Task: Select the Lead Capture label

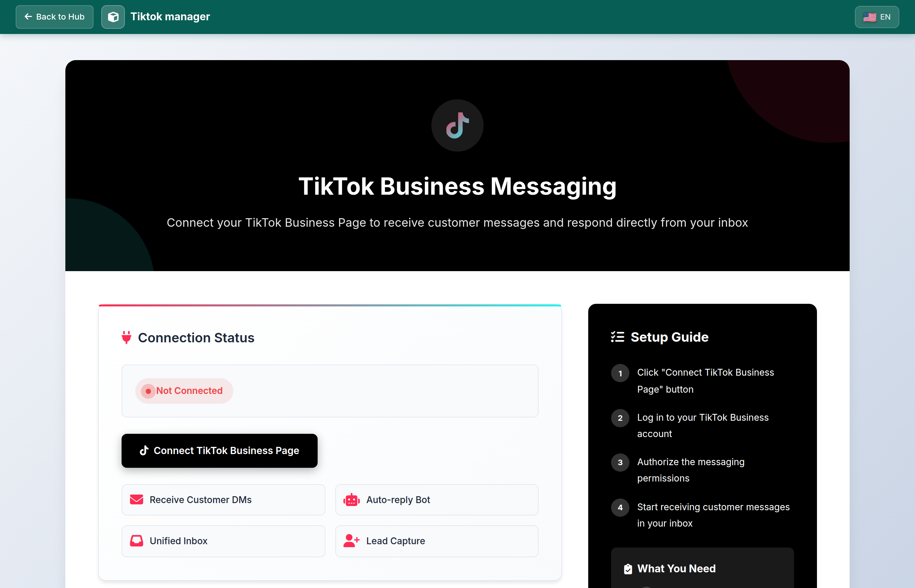Action: (396, 541)
